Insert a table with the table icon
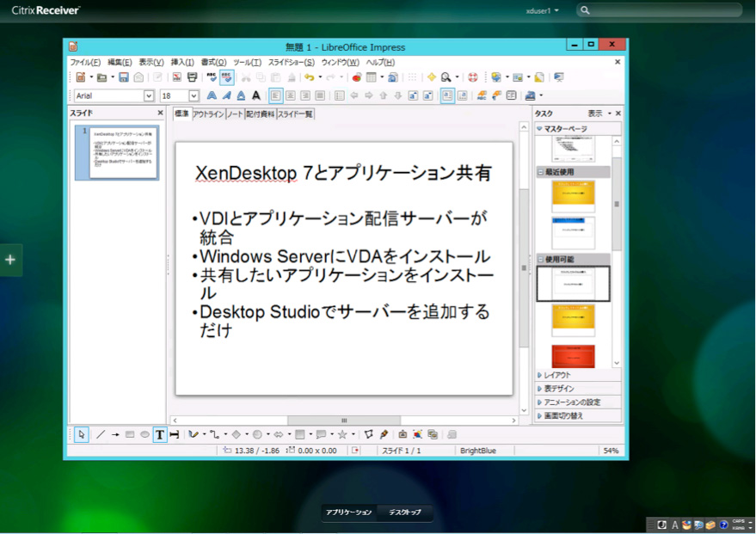Viewport: 756px width, 534px height. (372, 77)
